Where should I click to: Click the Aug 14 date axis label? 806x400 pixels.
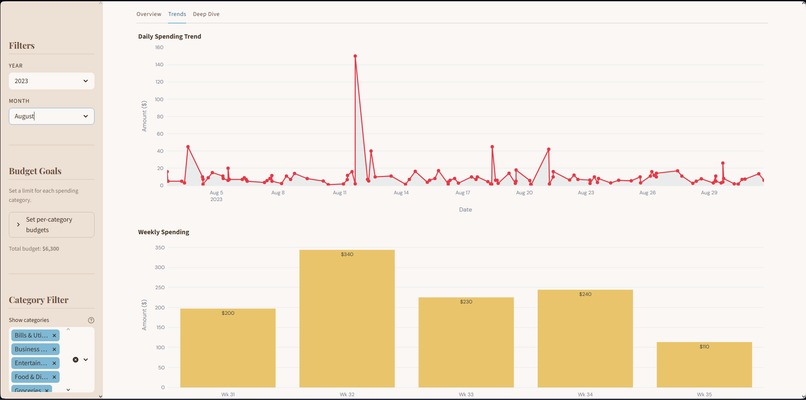(x=401, y=193)
